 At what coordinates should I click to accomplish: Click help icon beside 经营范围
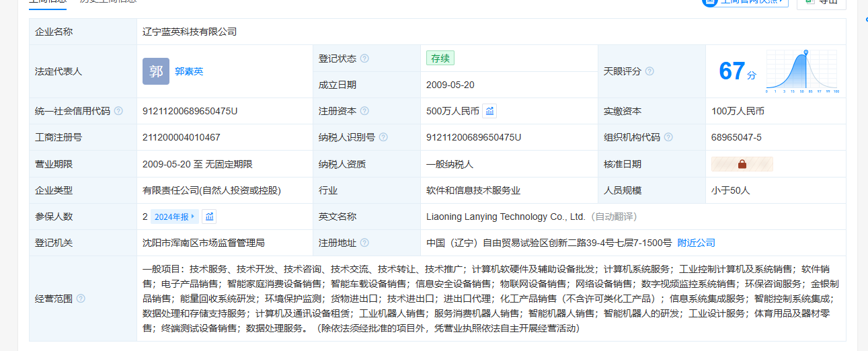(81, 299)
